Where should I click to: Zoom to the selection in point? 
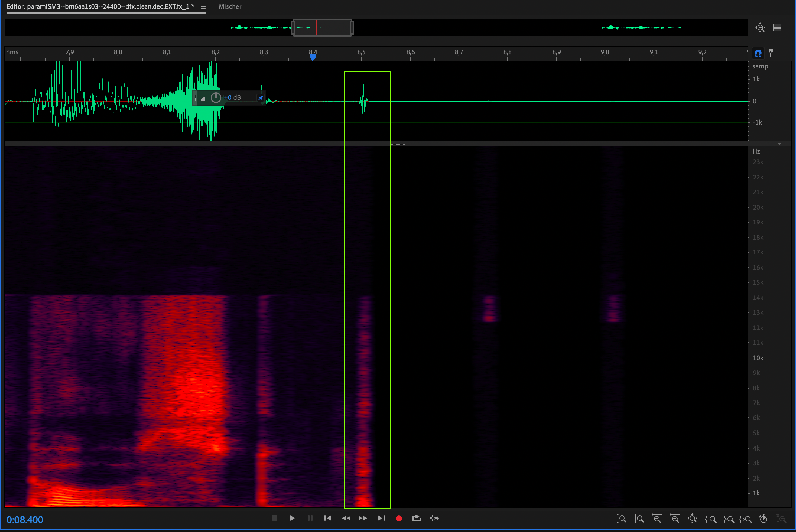pos(710,519)
